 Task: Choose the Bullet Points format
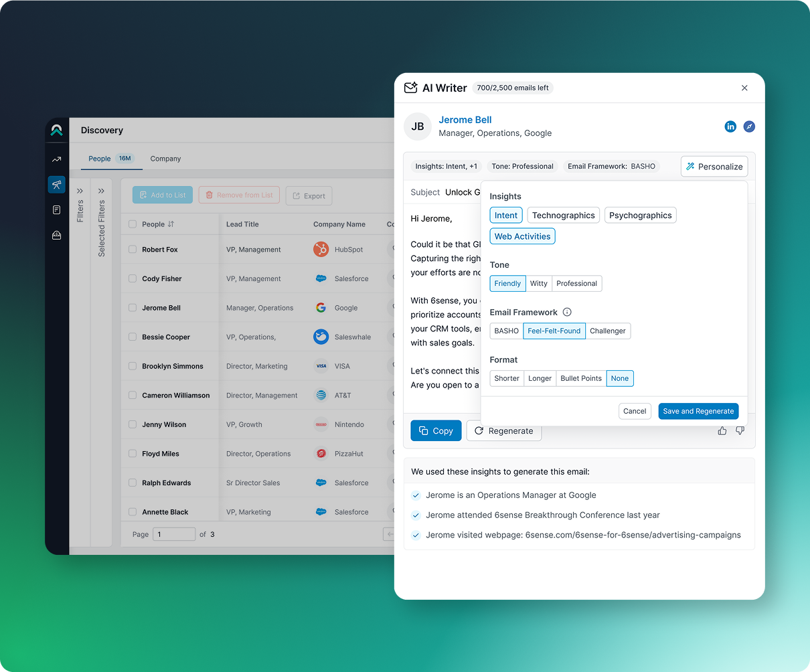click(x=581, y=379)
